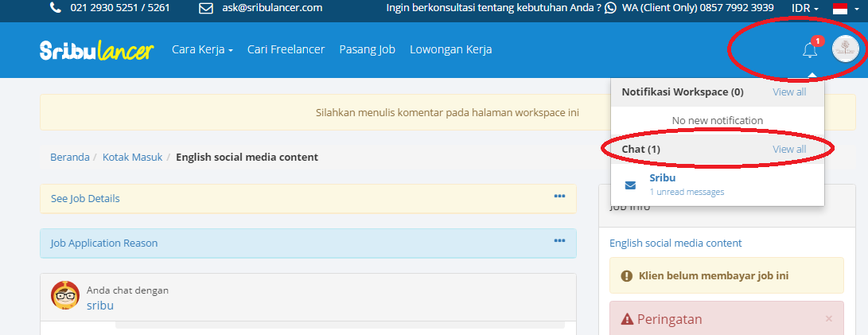Screen dimensions: 868x335
Task: Click the 'Silahkan menulis komentar' banner text
Action: click(x=447, y=112)
